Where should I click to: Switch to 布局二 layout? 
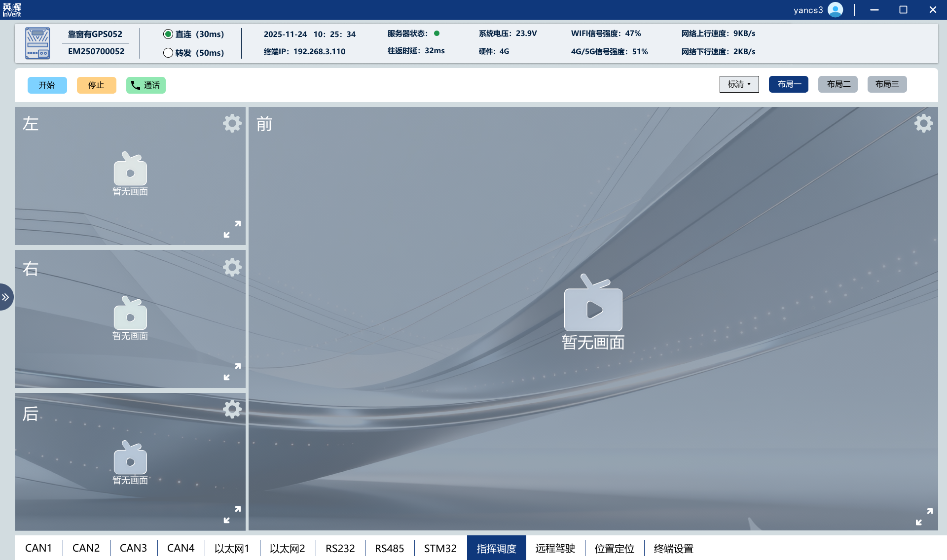tap(838, 84)
